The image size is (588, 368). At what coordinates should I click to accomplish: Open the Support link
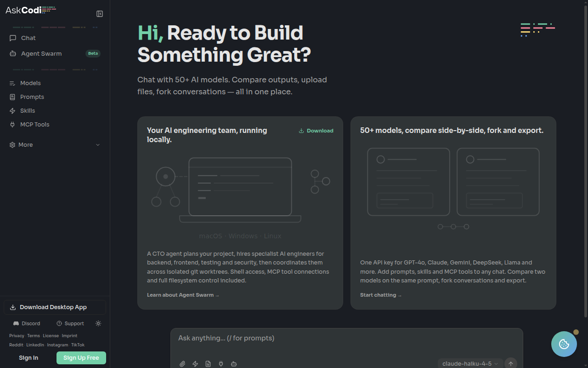coord(70,323)
